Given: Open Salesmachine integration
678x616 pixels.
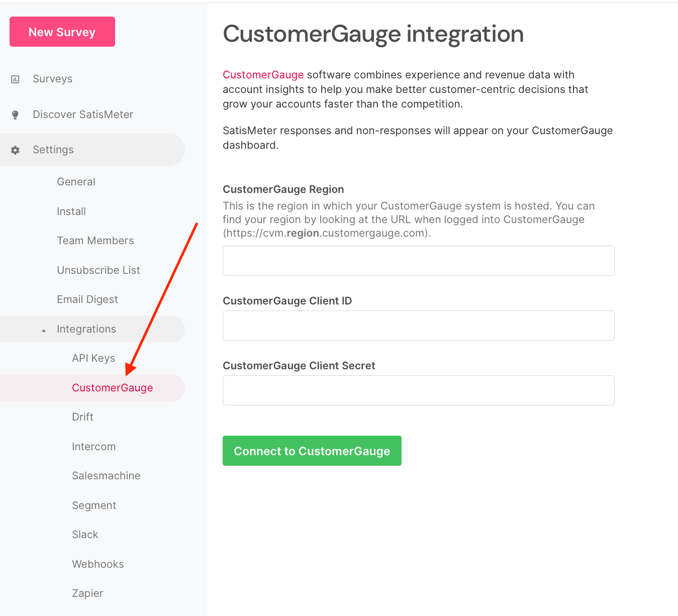Looking at the screenshot, I should [106, 476].
